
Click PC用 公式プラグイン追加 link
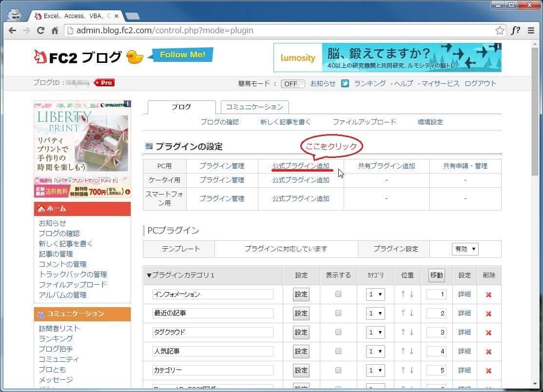300,166
